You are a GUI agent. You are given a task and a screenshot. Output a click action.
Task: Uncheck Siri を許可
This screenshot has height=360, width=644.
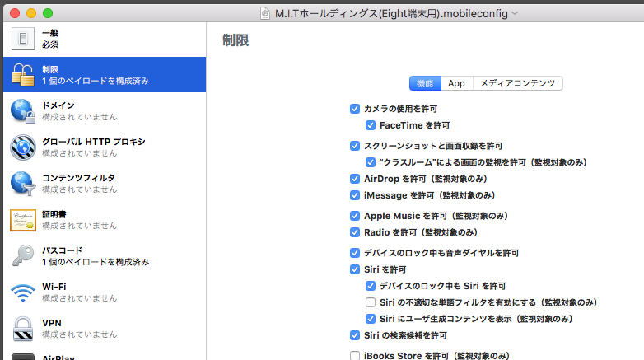[x=355, y=269]
